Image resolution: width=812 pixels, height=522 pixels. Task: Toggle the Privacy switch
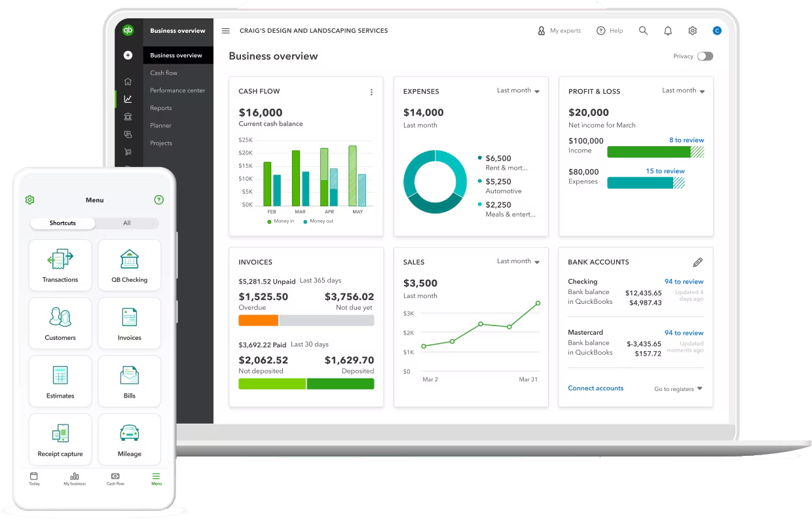coord(705,56)
